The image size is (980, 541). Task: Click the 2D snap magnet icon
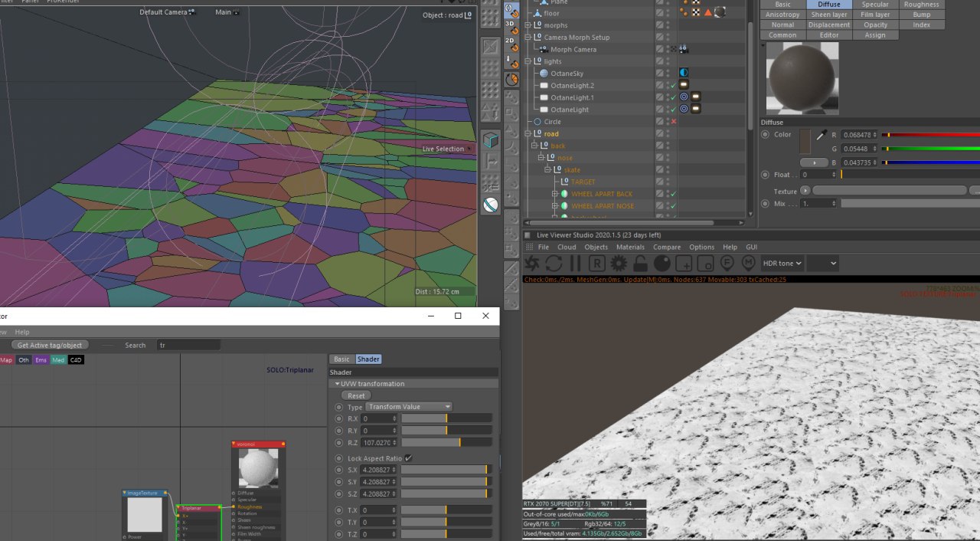(x=512, y=45)
